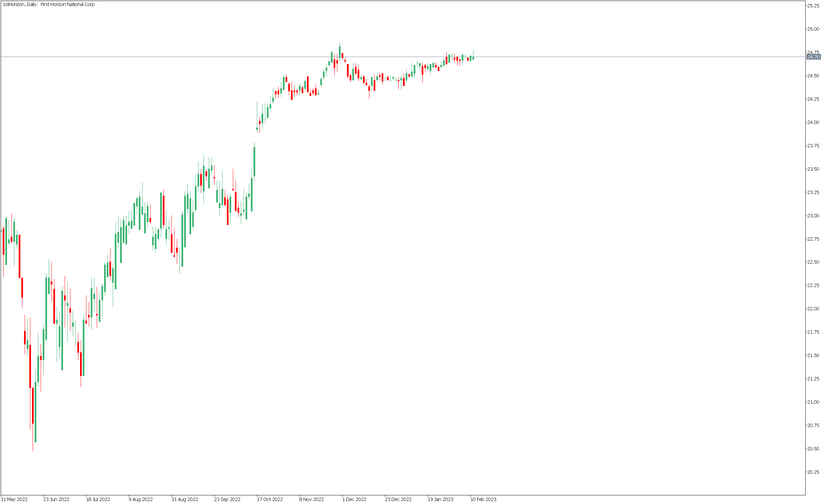Click the '17 Oct 2022' date label
This screenshot has width=826, height=504.
[x=271, y=500]
